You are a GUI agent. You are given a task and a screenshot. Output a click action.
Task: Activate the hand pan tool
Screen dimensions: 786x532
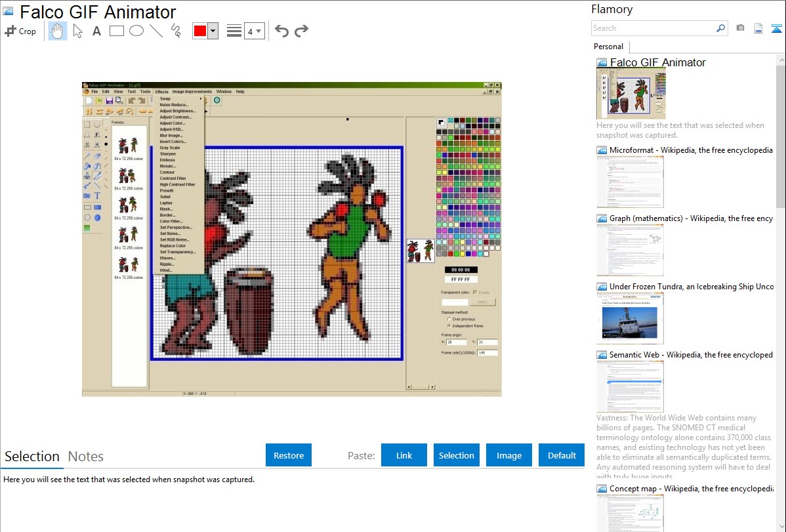(57, 31)
